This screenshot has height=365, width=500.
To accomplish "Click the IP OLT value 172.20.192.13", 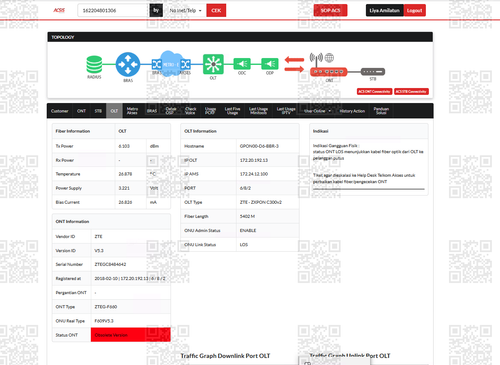I will click(x=254, y=160).
